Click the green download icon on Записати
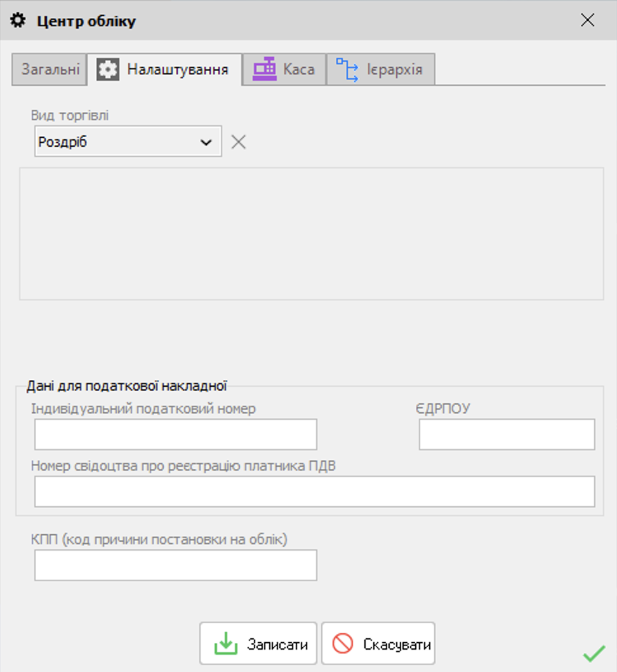This screenshot has height=672, width=617. click(225, 643)
